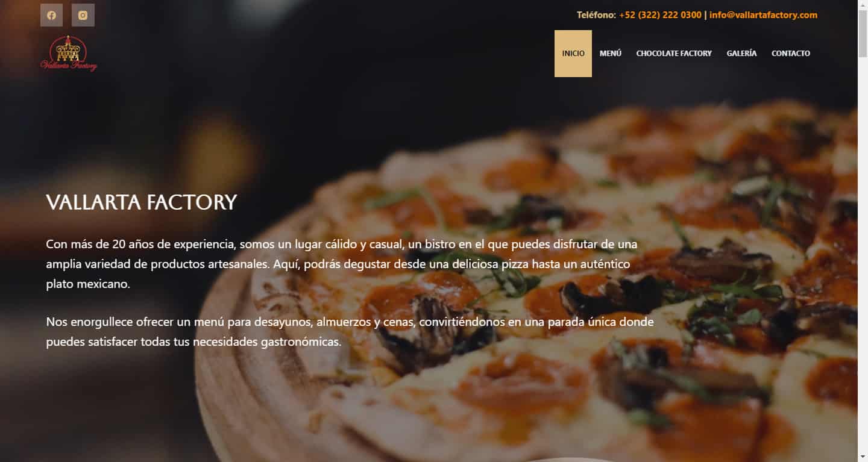Call the +52 (322) 222 0300 phone link
The image size is (868, 462).
tap(660, 15)
